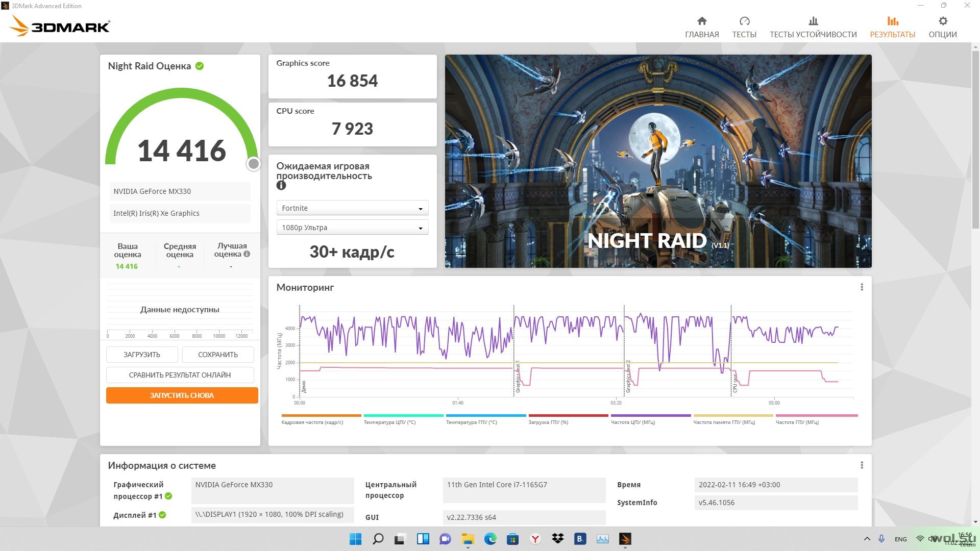The width and height of the screenshot is (980, 551).
Task: Click the Graphics score value 16 854
Action: coord(352,81)
